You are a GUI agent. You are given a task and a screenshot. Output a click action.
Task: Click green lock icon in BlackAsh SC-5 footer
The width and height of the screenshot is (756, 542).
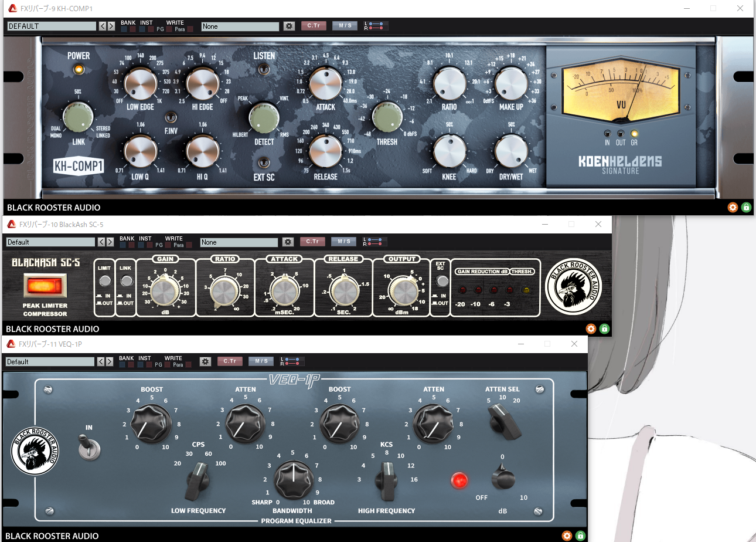coord(605,329)
